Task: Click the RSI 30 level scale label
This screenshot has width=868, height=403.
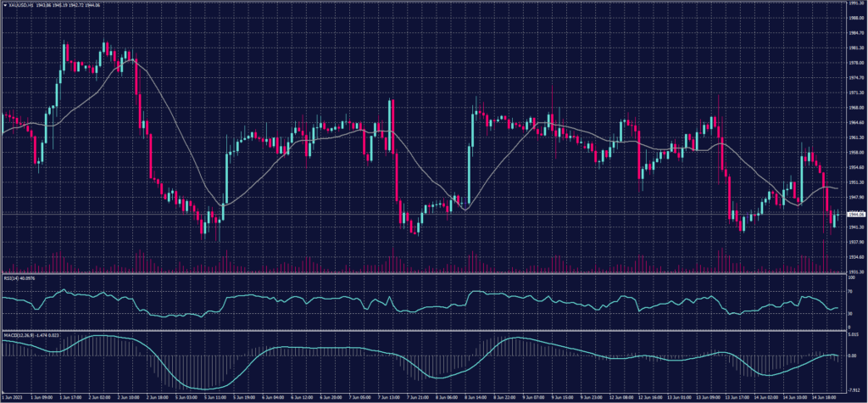Action: [850, 313]
